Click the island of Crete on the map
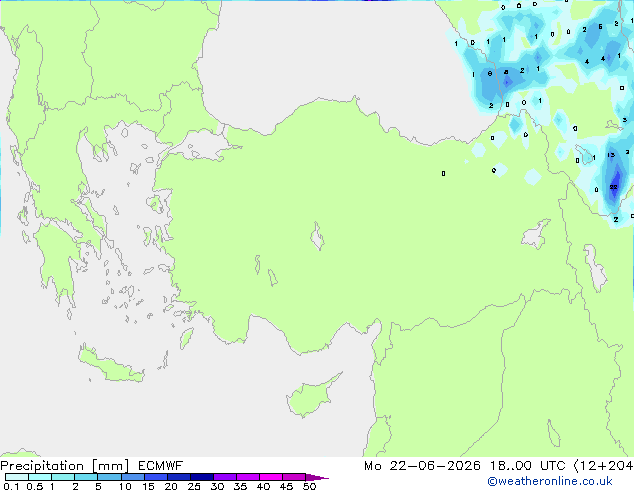Screen dimensions: 634x490 coord(111,365)
